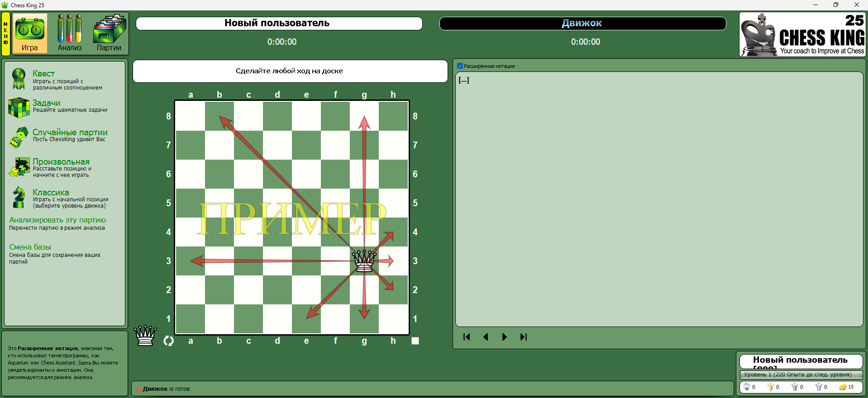Click the white queen icon below board
This screenshot has width=868, height=398.
pyautogui.click(x=145, y=336)
